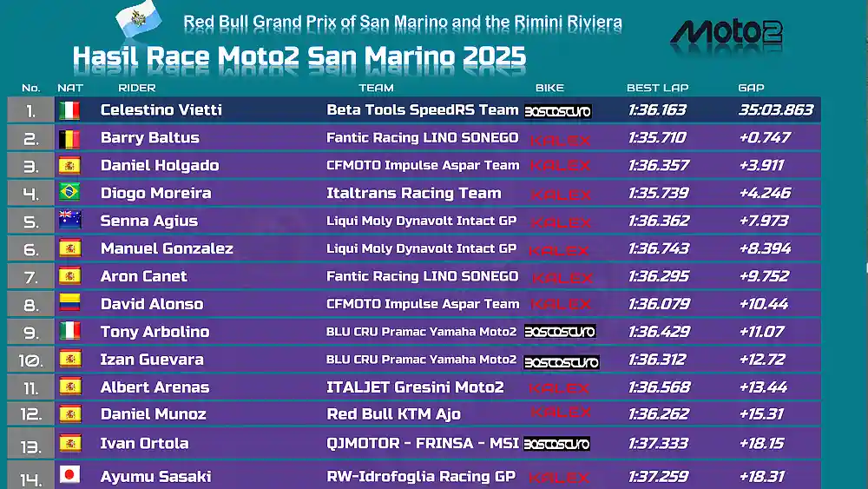Click the Kalex logo in Holgado's row
This screenshot has height=489, width=868.
(560, 166)
